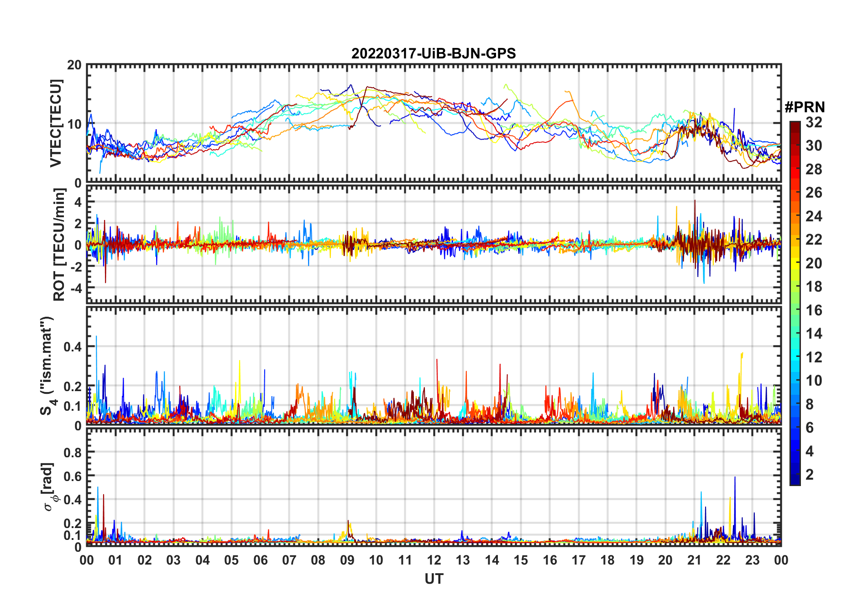The width and height of the screenshot is (868, 607).
Task: Click x-axis hour label 18
Action: 607,560
